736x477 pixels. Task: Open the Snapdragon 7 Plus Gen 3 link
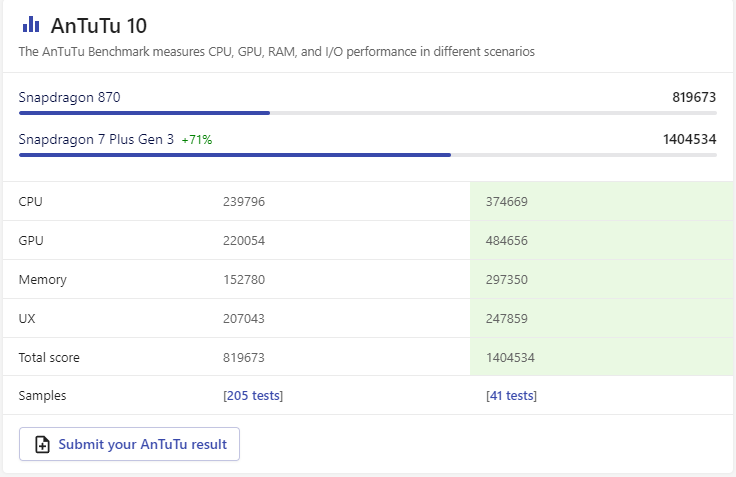pyautogui.click(x=96, y=139)
